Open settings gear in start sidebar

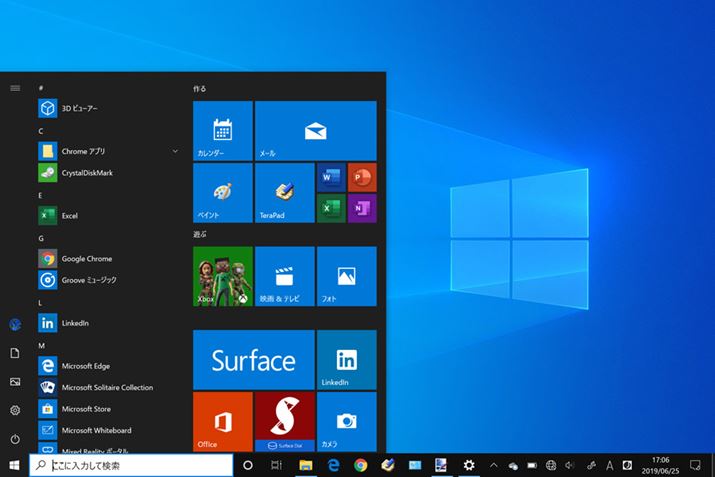(x=15, y=410)
